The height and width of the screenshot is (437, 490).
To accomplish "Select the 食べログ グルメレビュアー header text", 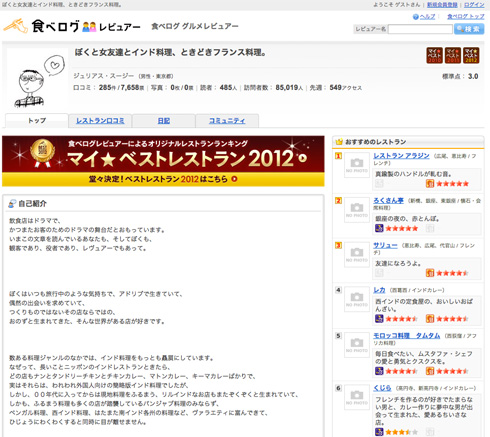I will pyautogui.click(x=195, y=26).
